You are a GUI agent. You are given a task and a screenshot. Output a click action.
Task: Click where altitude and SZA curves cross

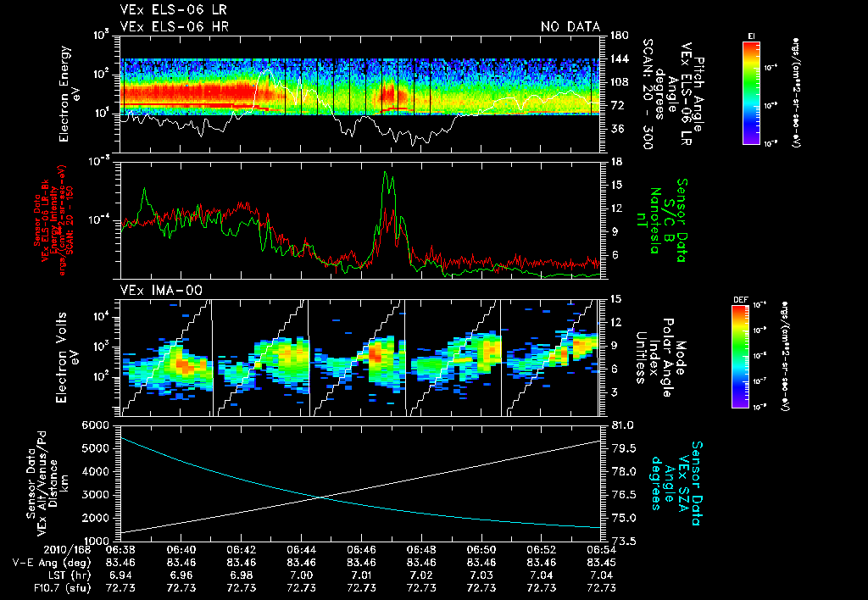pyautogui.click(x=320, y=497)
